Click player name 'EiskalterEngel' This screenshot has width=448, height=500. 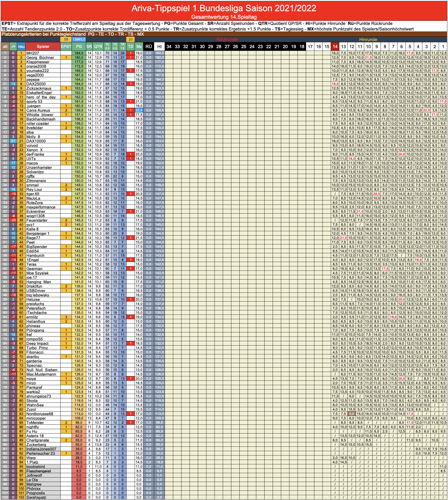39,93
